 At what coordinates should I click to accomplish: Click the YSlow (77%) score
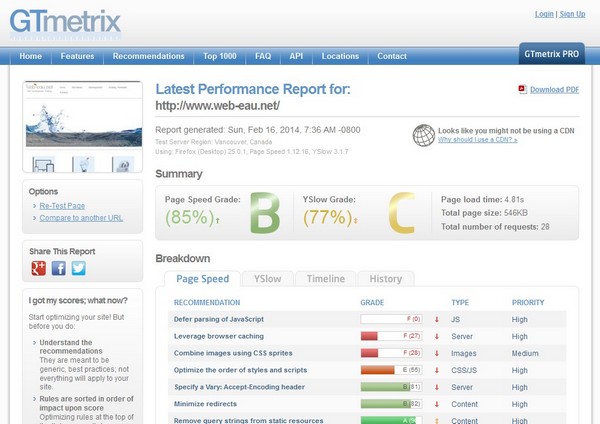[330, 217]
